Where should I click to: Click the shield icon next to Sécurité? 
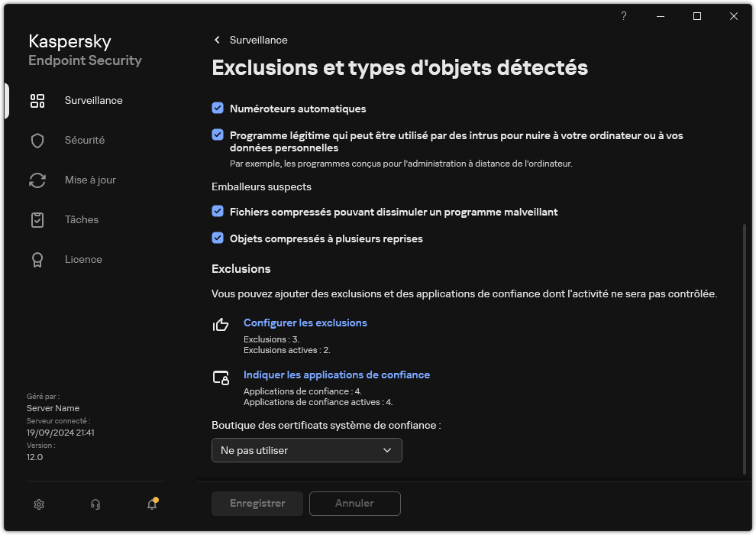coord(37,140)
